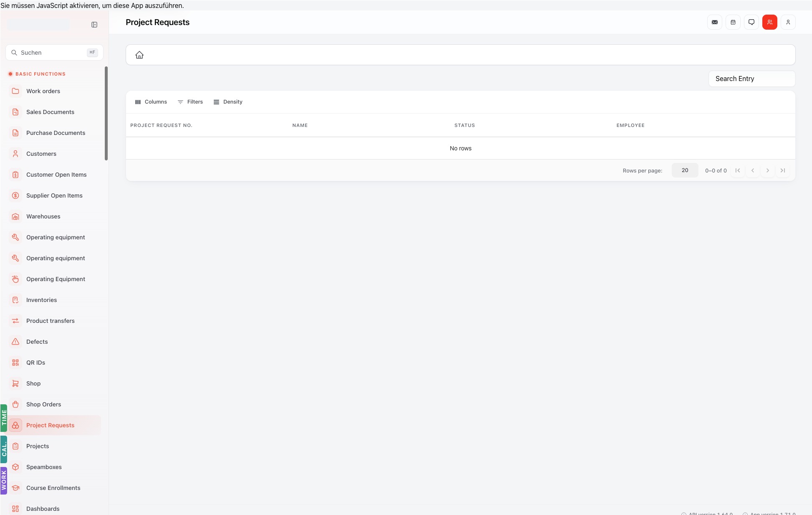
Task: Sort by Name column header
Action: coord(300,125)
